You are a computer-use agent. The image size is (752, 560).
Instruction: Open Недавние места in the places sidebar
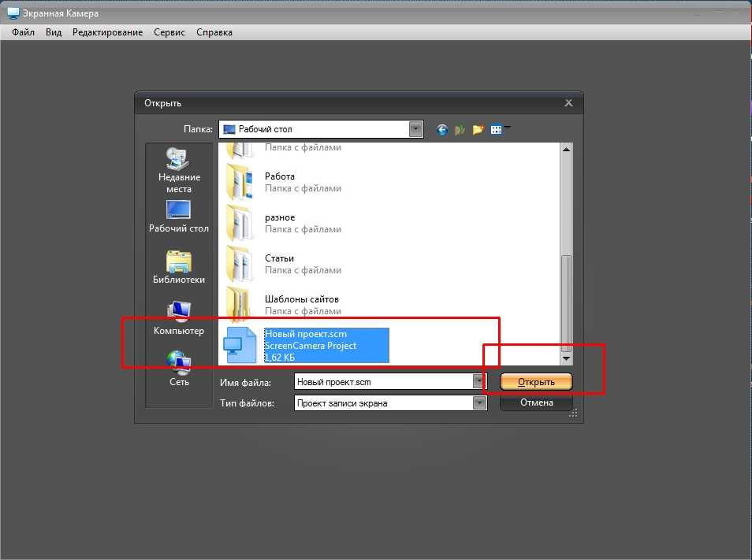[x=179, y=169]
